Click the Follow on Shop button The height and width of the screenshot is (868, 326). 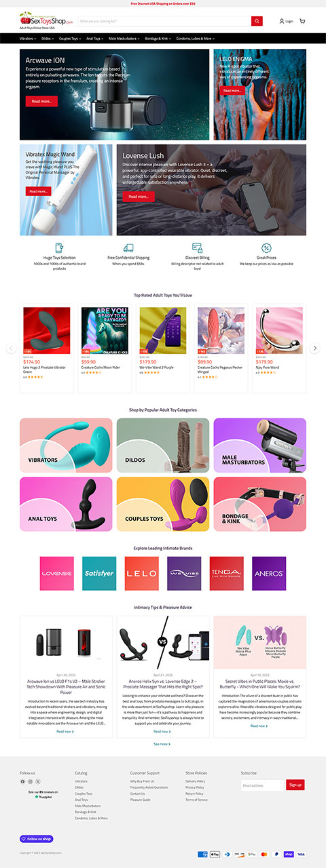(x=36, y=839)
